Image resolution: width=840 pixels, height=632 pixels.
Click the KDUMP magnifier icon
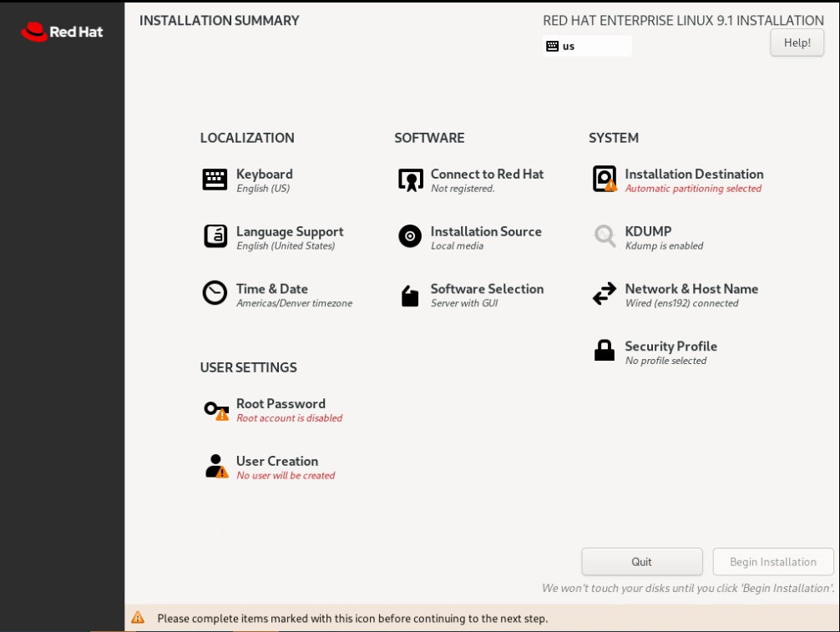tap(604, 236)
